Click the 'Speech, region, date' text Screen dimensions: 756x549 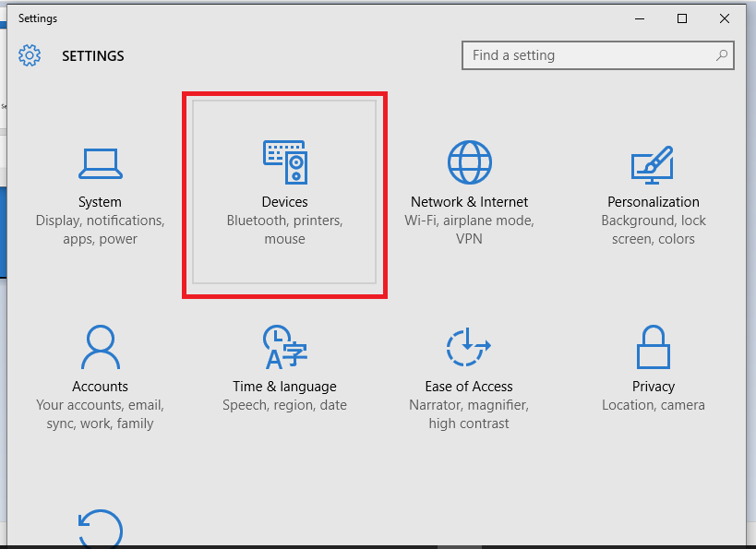click(284, 405)
